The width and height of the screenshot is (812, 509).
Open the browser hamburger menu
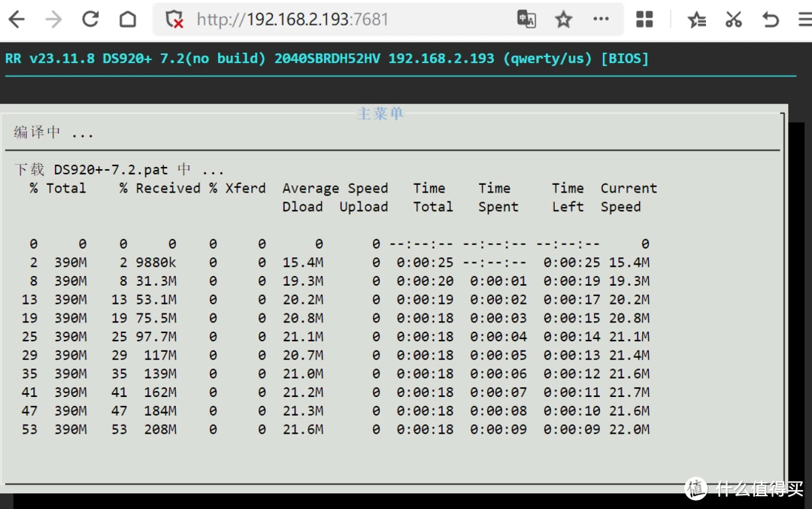click(x=805, y=20)
